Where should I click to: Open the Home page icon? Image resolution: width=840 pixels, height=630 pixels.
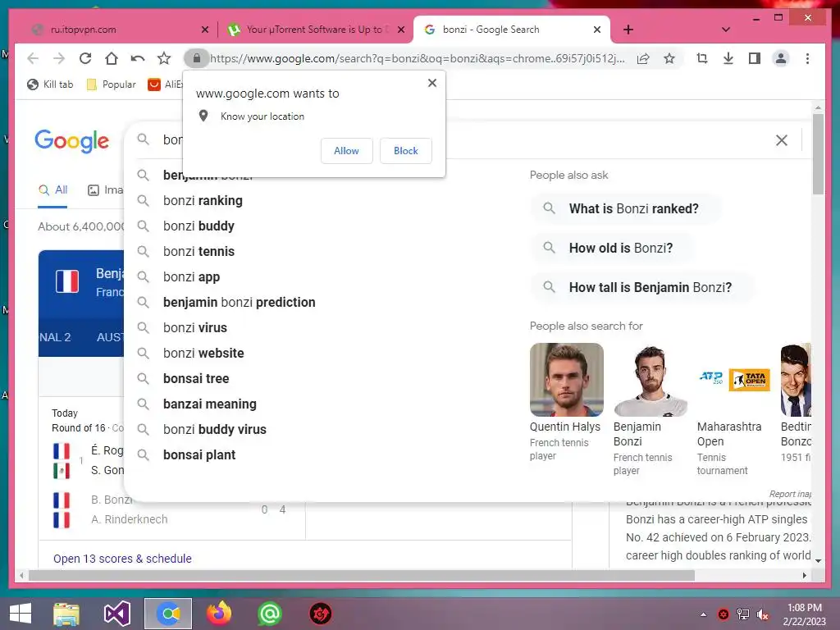(112, 58)
